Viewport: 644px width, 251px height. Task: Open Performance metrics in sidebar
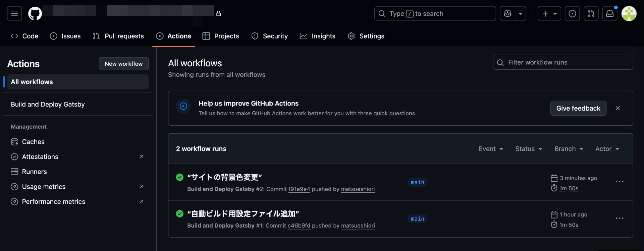tap(78, 201)
